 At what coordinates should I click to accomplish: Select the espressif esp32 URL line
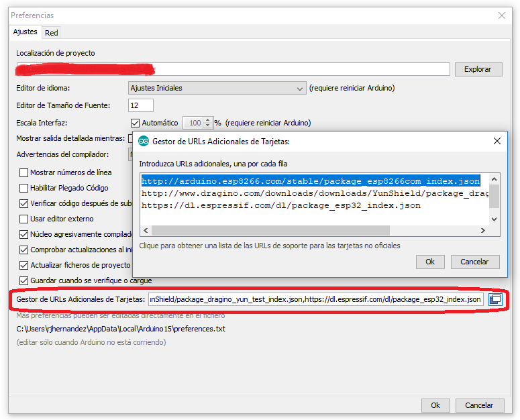(x=281, y=206)
